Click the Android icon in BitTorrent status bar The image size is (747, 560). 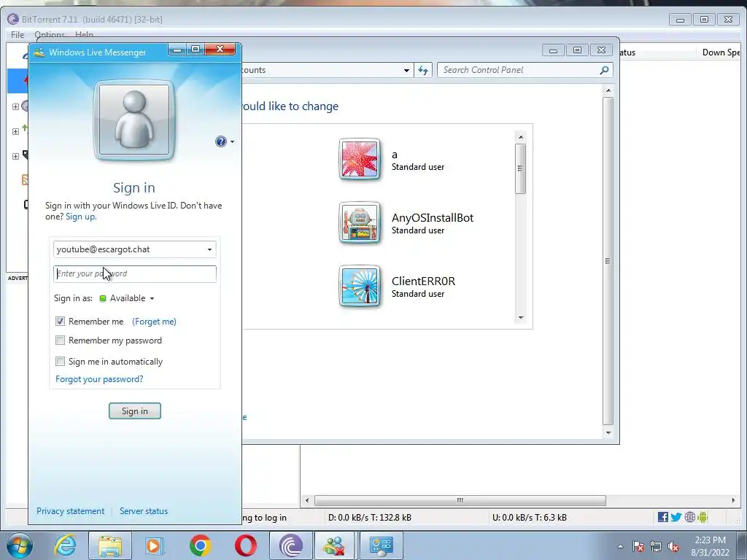pyautogui.click(x=703, y=517)
